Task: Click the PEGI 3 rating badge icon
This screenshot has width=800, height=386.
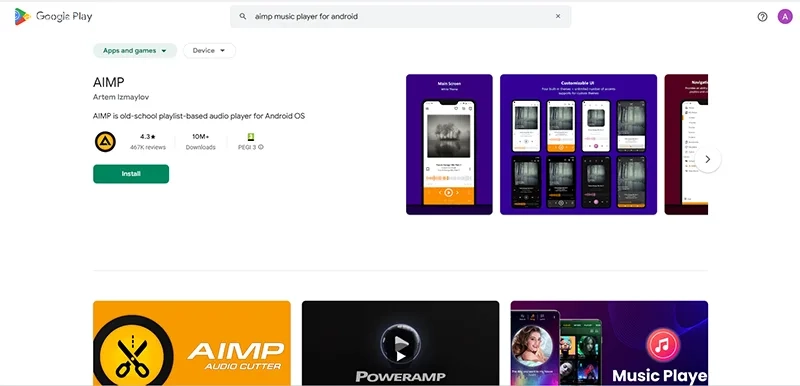Action: (x=251, y=137)
